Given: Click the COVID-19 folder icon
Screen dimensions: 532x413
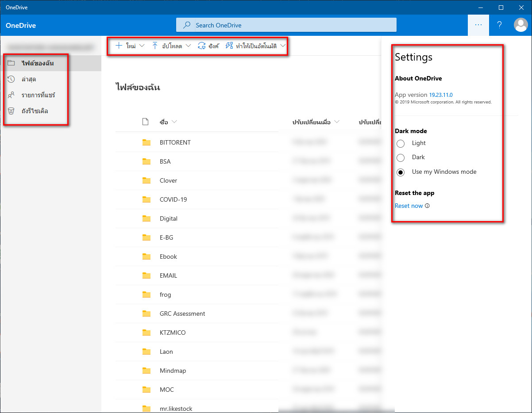Looking at the screenshot, I should [x=146, y=199].
